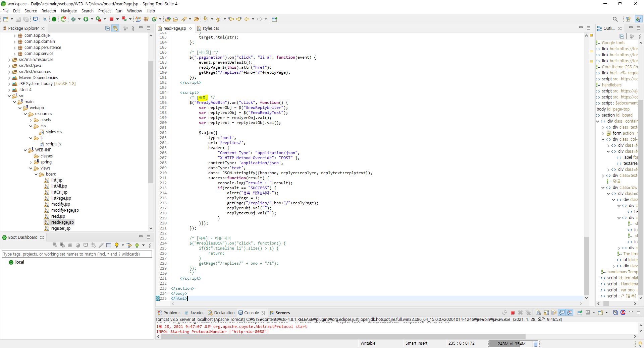The image size is (644, 348).
Task: Toggle Scroll Lock in the Console toolbar
Action: pyautogui.click(x=546, y=312)
